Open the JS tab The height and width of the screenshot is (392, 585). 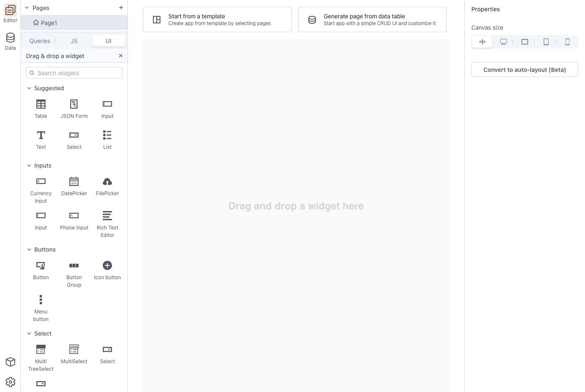point(74,41)
